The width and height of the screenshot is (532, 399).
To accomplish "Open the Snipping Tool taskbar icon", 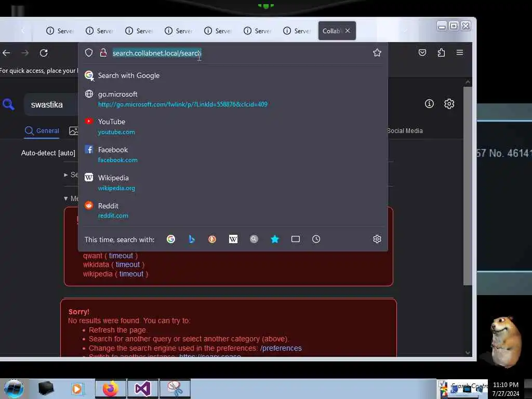I will point(175,389).
